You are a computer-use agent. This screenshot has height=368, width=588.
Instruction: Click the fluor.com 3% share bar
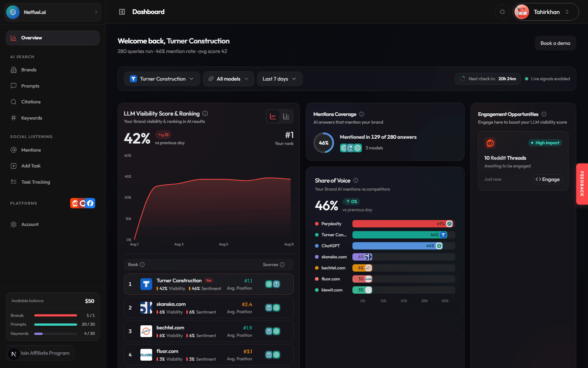[362, 279]
